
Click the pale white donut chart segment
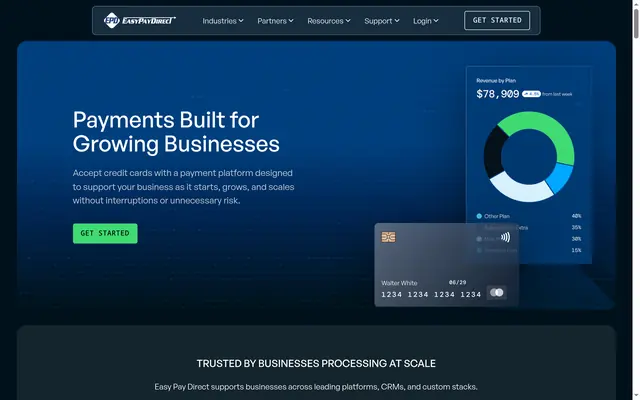coord(520,189)
